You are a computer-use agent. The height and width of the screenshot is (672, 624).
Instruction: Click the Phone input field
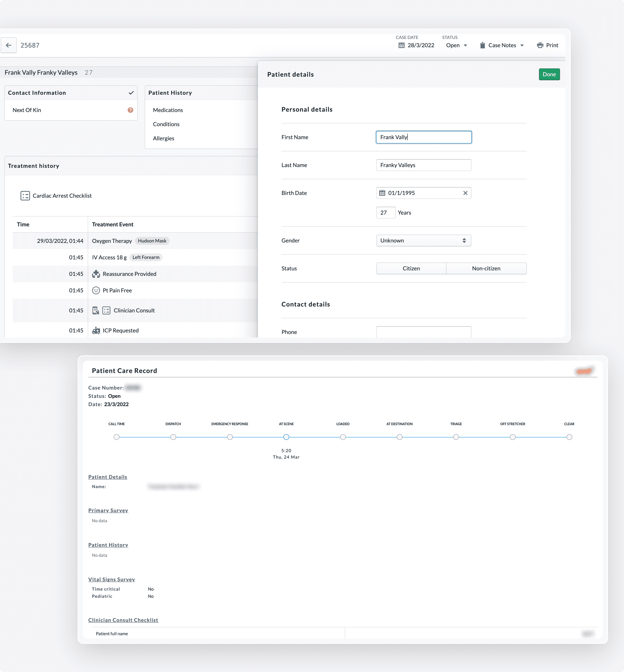point(423,332)
